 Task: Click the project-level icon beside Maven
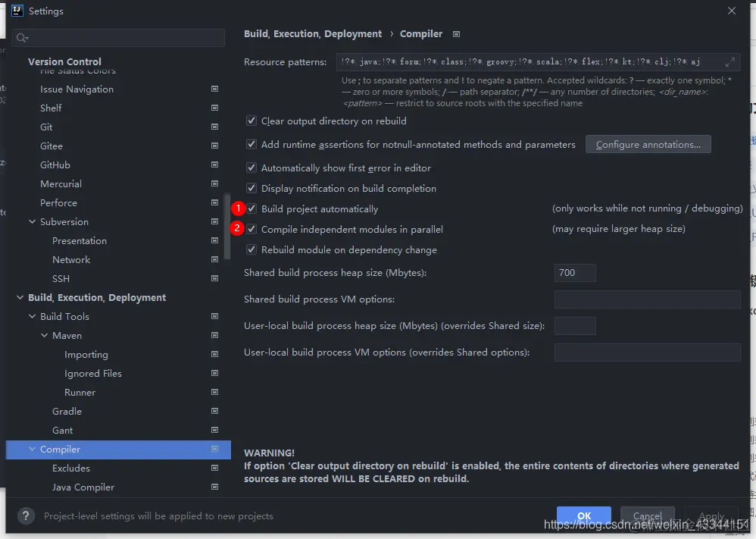pyautogui.click(x=215, y=335)
